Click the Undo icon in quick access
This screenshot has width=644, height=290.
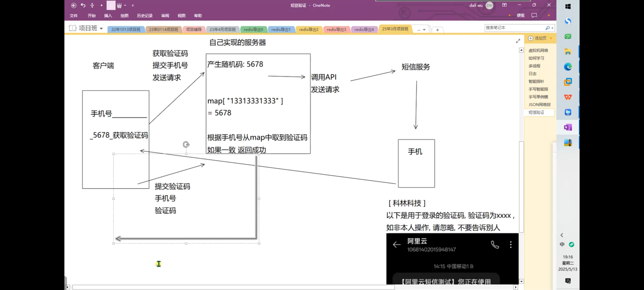83,5
